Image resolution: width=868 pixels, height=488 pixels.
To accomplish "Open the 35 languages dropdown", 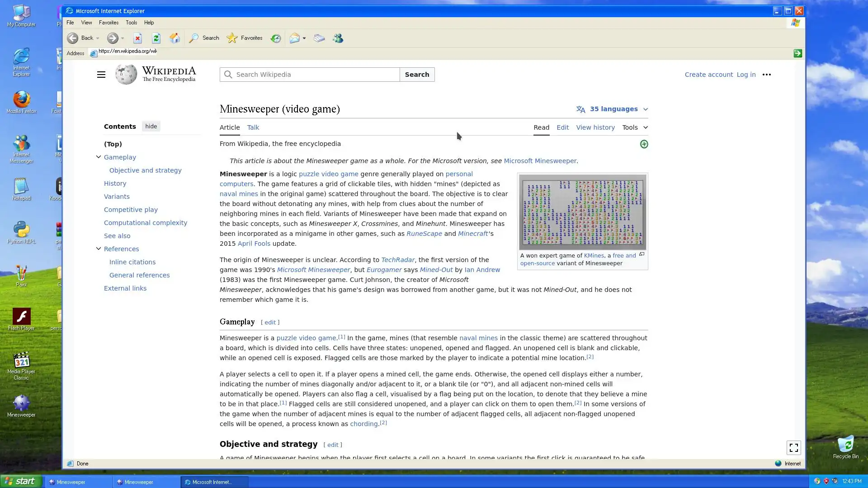I will pos(613,109).
